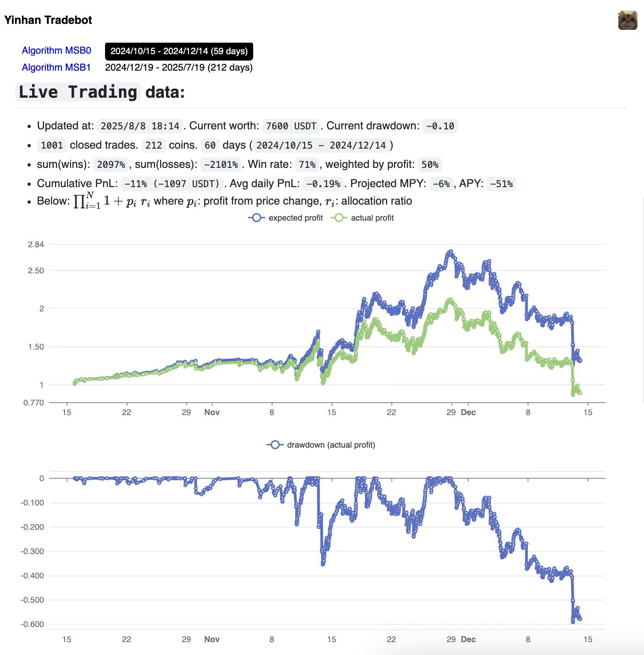Click the drawdown dip around Nov 14
644x655 pixels.
[323, 564]
